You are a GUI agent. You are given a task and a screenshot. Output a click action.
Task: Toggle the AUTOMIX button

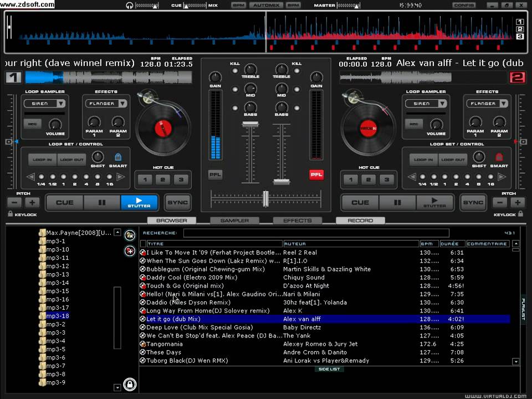click(x=265, y=5)
